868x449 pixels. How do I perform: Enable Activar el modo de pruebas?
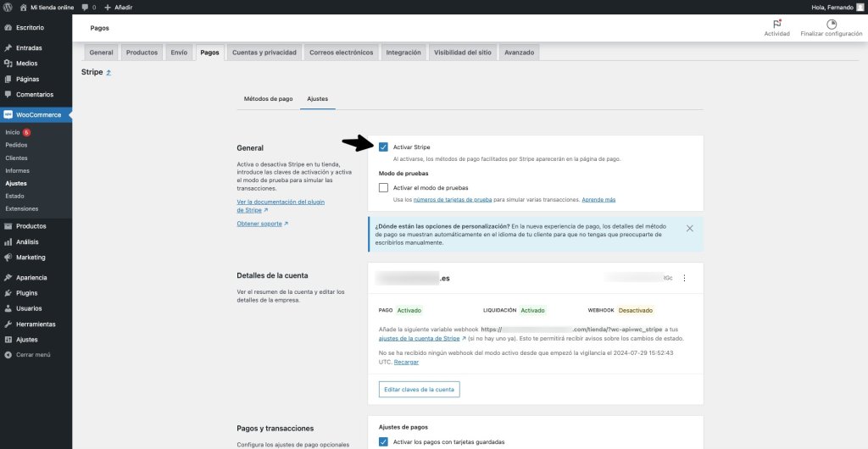383,187
